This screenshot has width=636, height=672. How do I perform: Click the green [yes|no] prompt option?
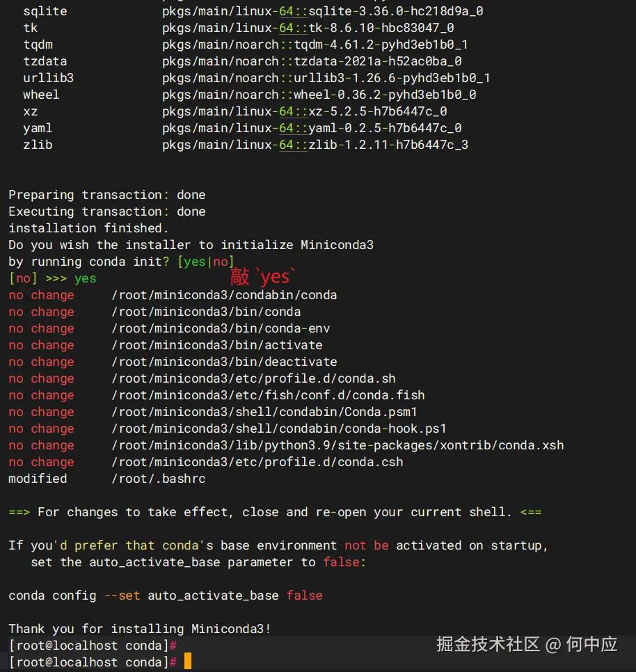(206, 262)
